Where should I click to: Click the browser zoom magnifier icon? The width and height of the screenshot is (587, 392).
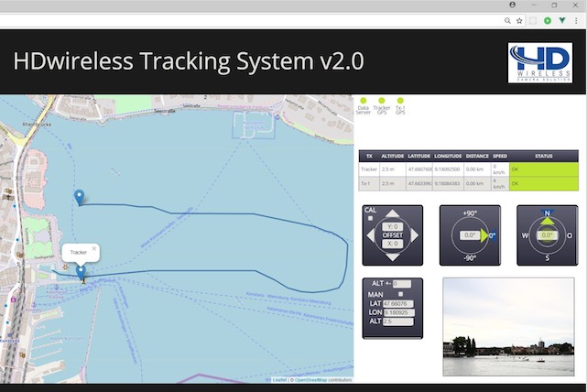click(x=507, y=20)
